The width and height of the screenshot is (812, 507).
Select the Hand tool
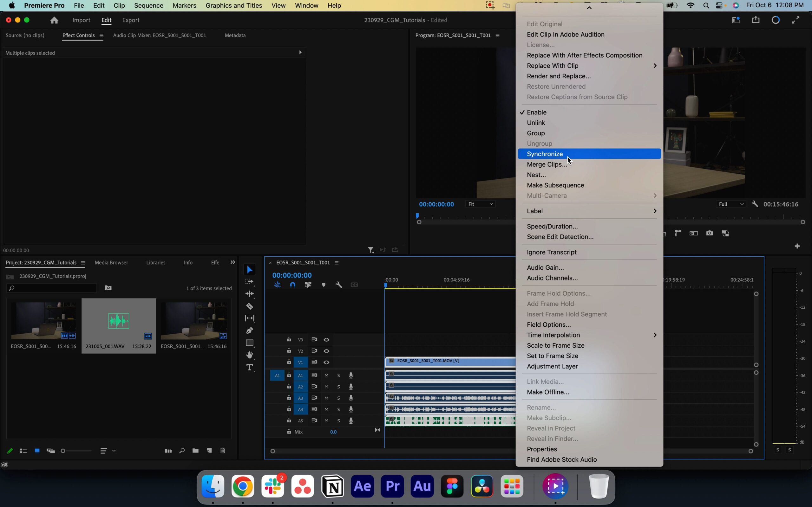(250, 355)
